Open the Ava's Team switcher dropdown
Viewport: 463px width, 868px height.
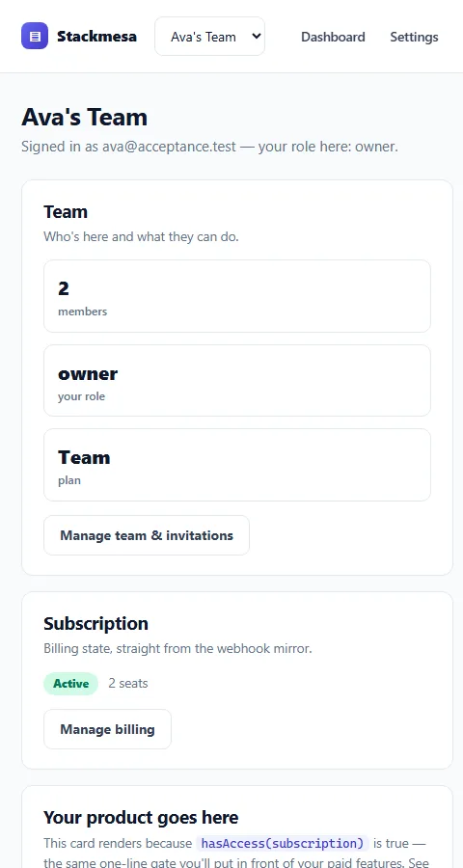click(x=210, y=37)
